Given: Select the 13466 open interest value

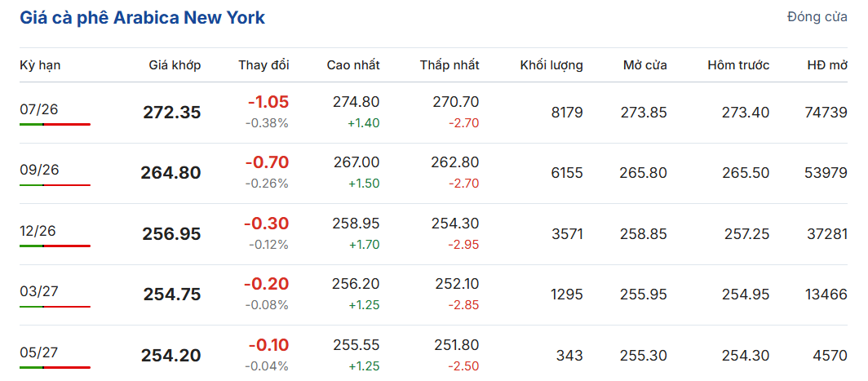Looking at the screenshot, I should point(826,295).
